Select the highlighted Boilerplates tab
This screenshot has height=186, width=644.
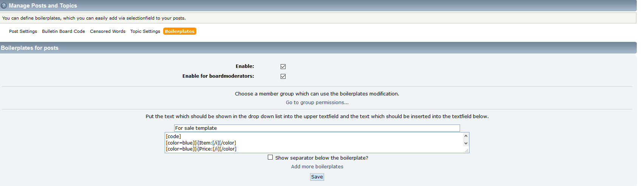180,31
